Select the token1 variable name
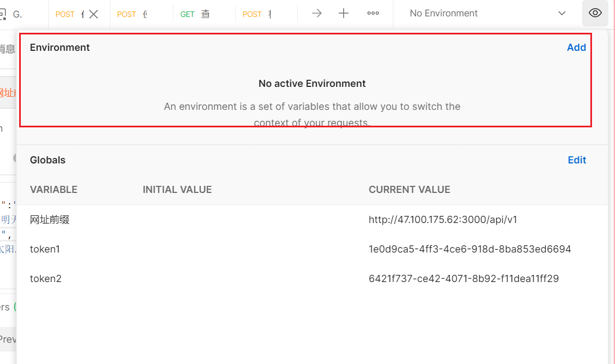The height and width of the screenshot is (364, 615). coord(45,249)
